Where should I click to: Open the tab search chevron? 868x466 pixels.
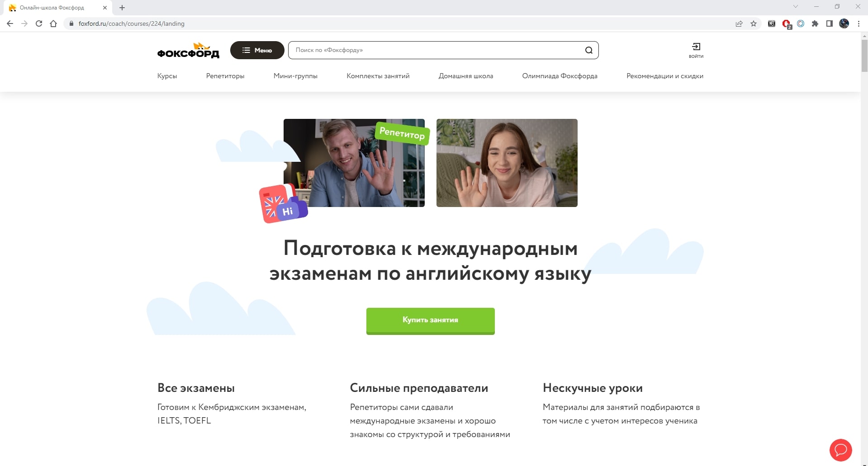click(796, 6)
